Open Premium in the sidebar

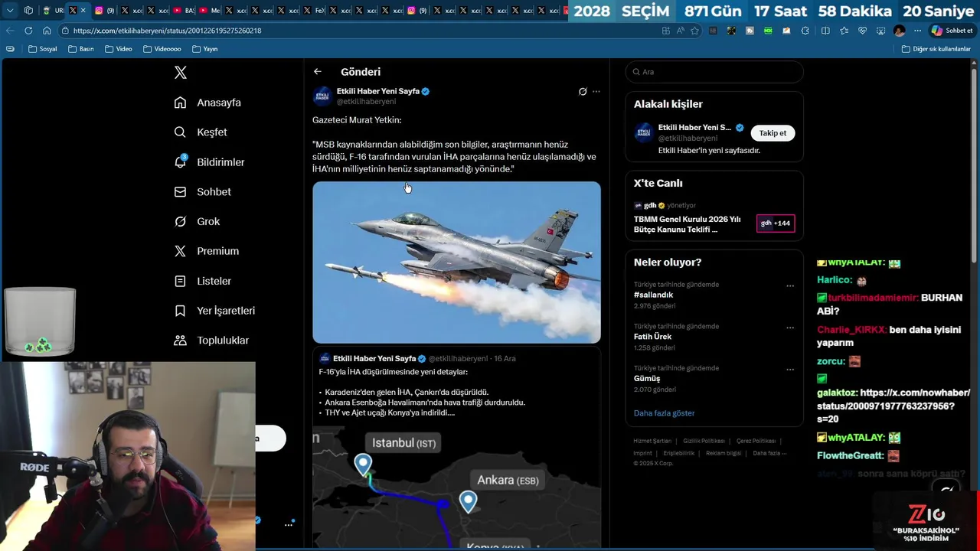point(206,251)
